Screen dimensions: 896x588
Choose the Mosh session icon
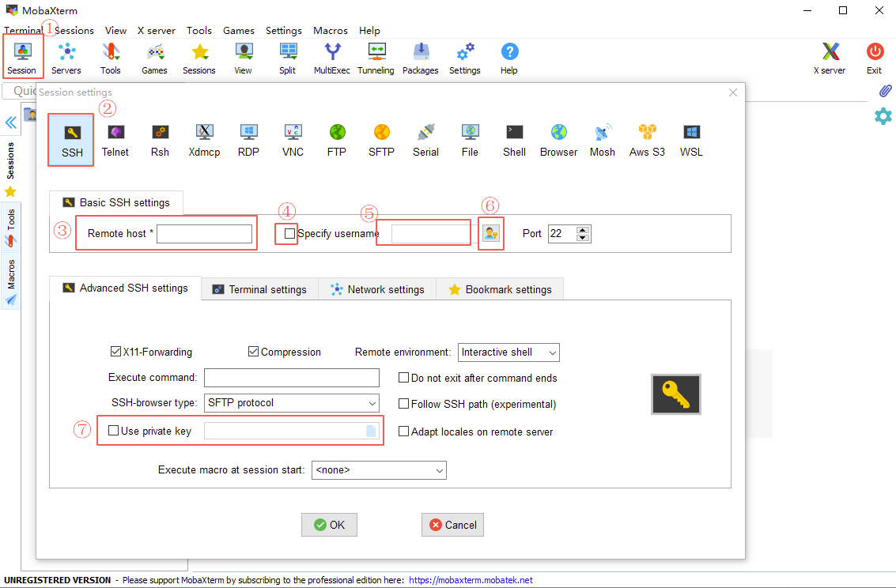tap(603, 140)
